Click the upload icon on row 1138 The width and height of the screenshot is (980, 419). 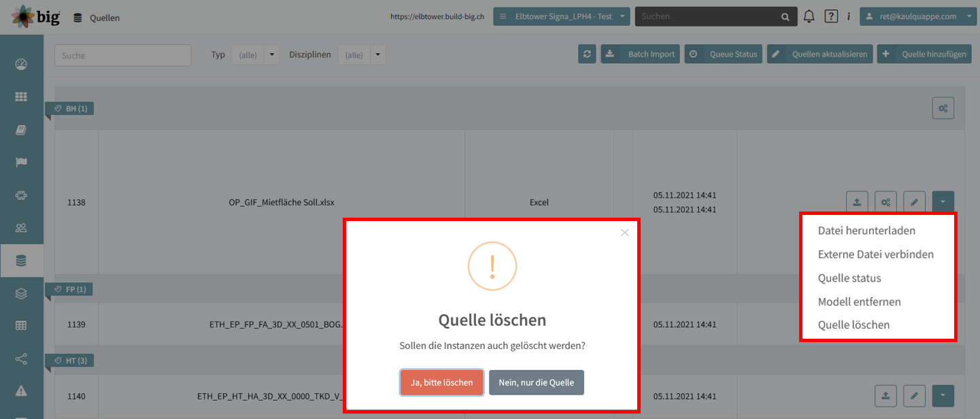point(856,201)
